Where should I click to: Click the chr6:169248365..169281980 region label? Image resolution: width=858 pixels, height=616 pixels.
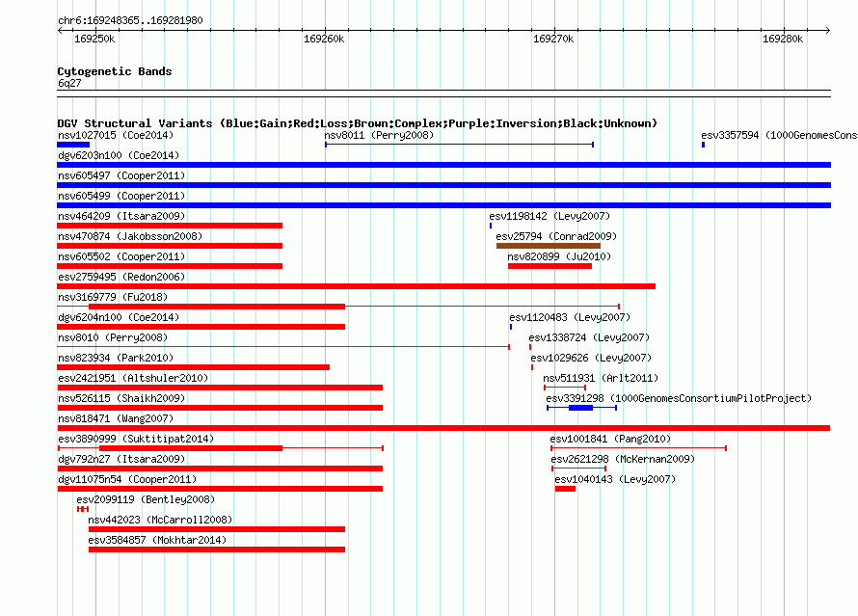pyautogui.click(x=130, y=20)
